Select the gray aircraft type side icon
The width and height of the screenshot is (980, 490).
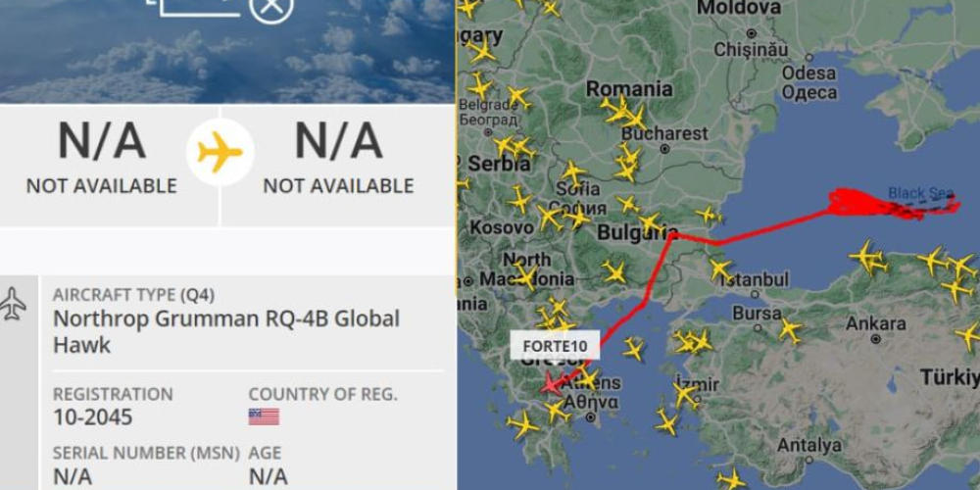(x=15, y=303)
